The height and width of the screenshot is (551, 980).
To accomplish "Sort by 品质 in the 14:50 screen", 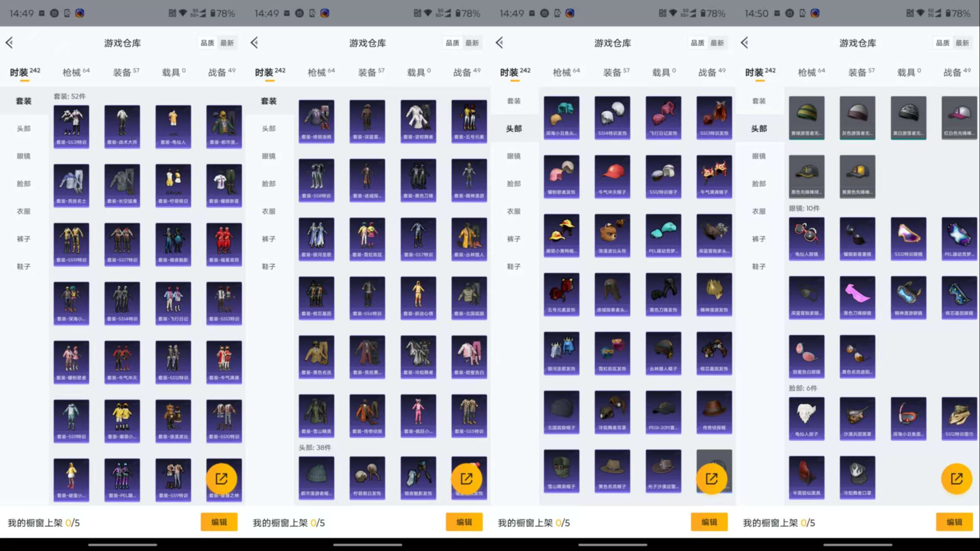I will (943, 43).
